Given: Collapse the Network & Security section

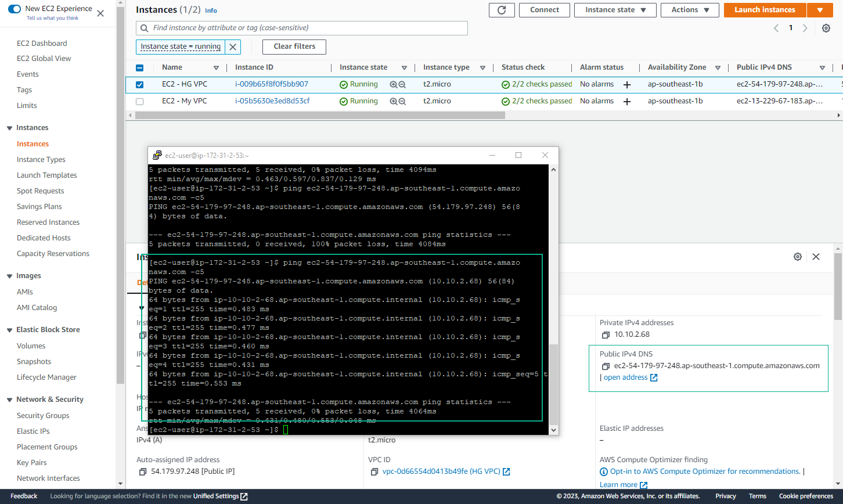Looking at the screenshot, I should [9, 400].
